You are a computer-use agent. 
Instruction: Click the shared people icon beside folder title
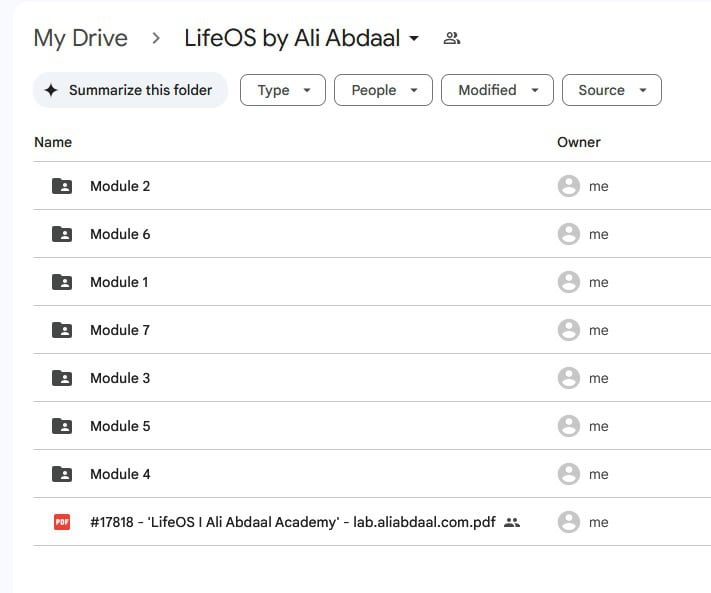tap(451, 39)
